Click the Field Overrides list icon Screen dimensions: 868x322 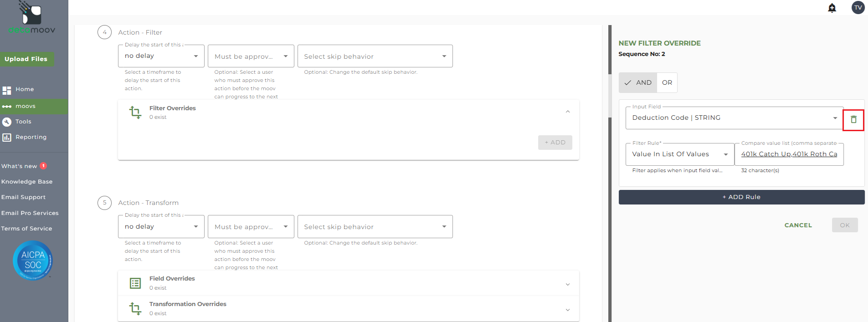135,283
